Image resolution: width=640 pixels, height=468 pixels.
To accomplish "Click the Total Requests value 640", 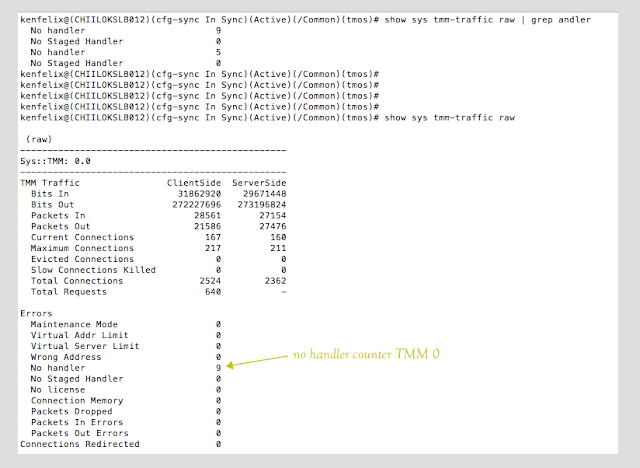I will (x=213, y=292).
